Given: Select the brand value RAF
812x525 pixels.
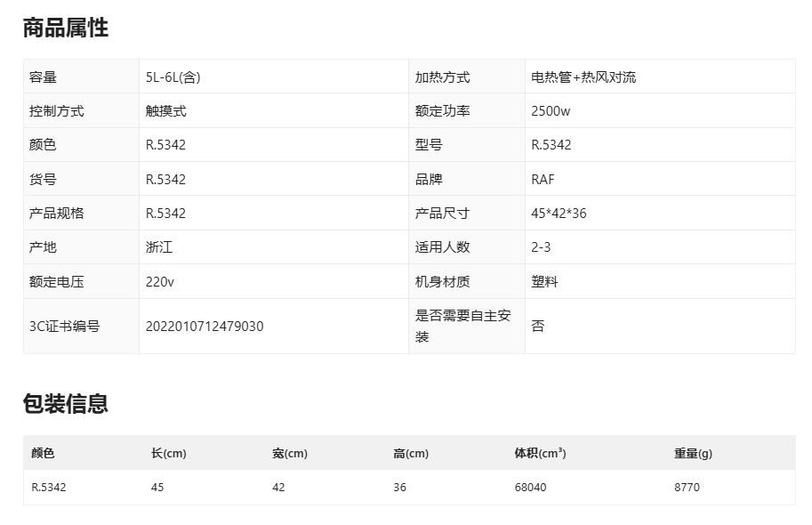Looking at the screenshot, I should click(x=543, y=179).
